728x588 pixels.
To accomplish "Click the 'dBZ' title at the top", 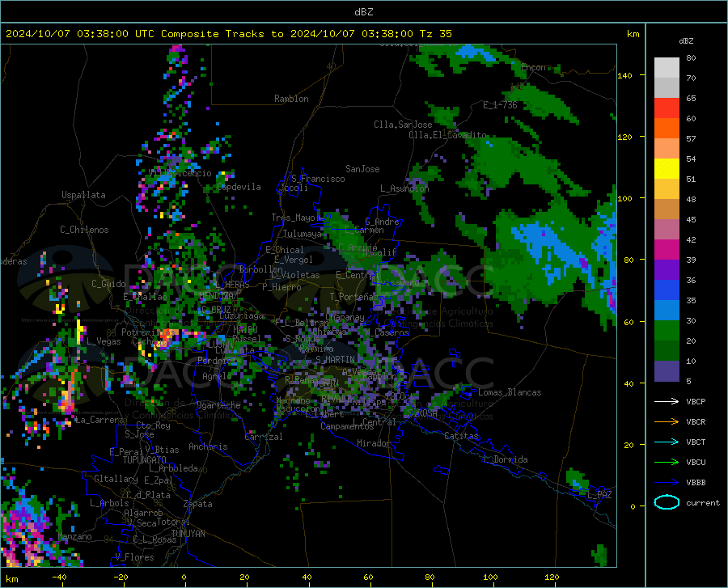I will click(363, 12).
